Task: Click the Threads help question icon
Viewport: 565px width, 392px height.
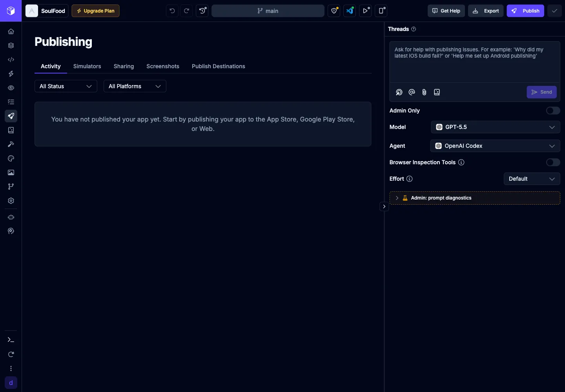Action: click(x=414, y=29)
